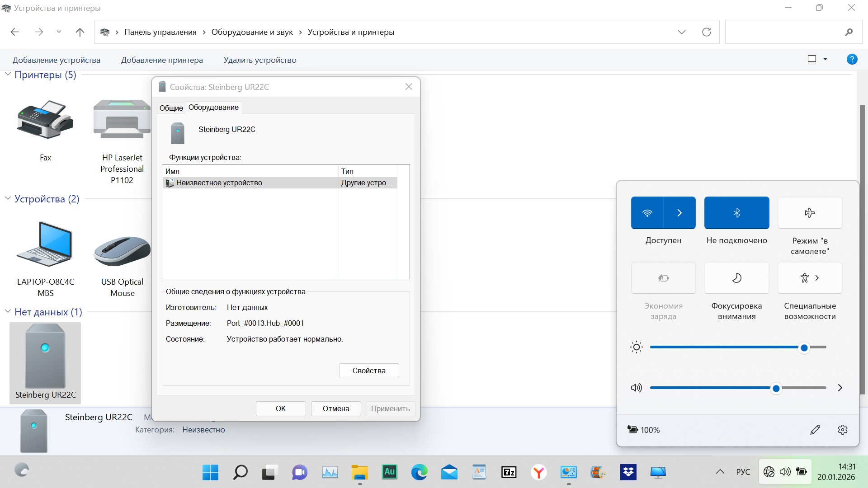
Task: Select Неизвестное устройство in the device list
Action: pos(219,183)
